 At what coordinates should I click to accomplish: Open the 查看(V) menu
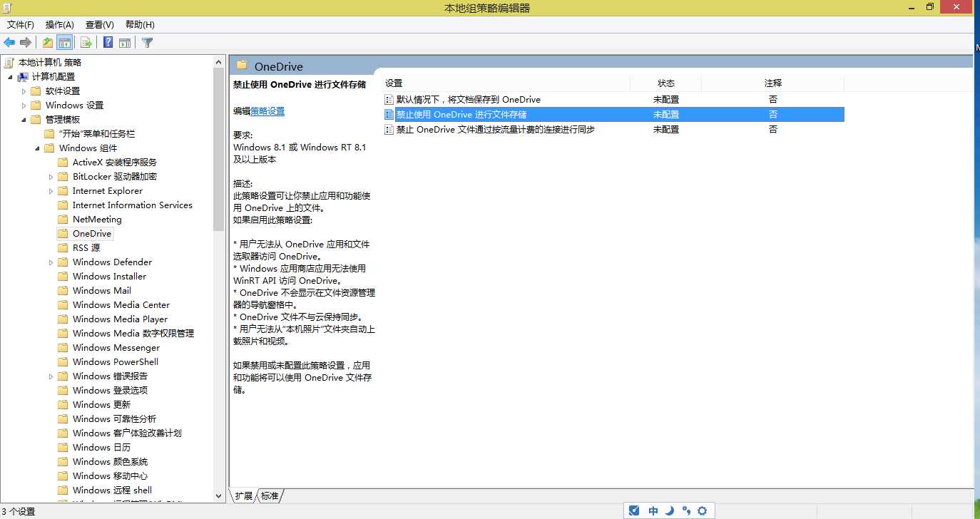[99, 24]
